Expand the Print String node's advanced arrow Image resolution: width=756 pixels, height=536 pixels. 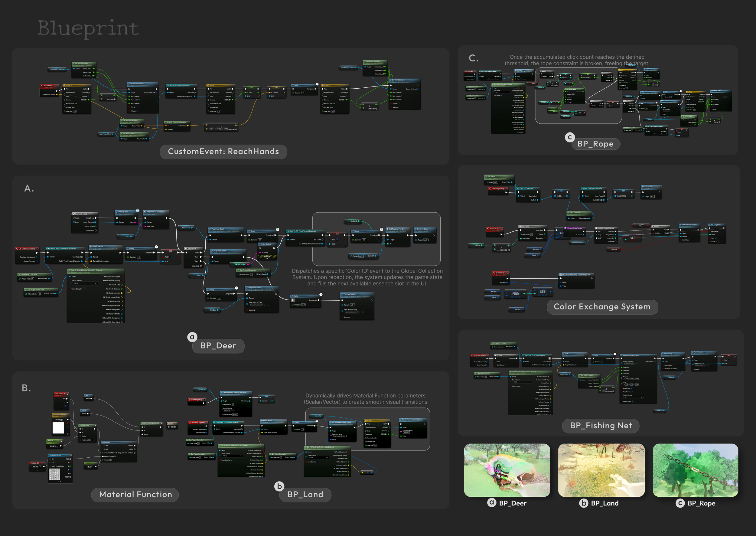pos(267,259)
